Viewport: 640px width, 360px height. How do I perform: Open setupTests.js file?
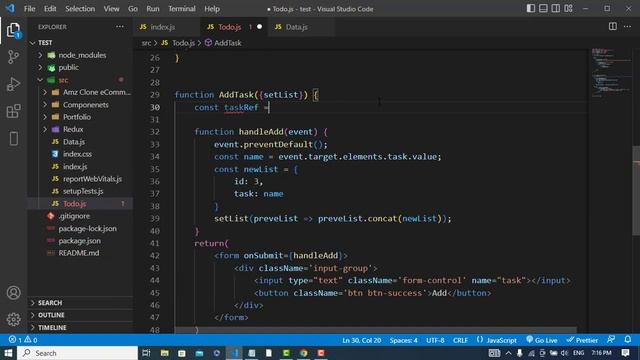coord(83,191)
